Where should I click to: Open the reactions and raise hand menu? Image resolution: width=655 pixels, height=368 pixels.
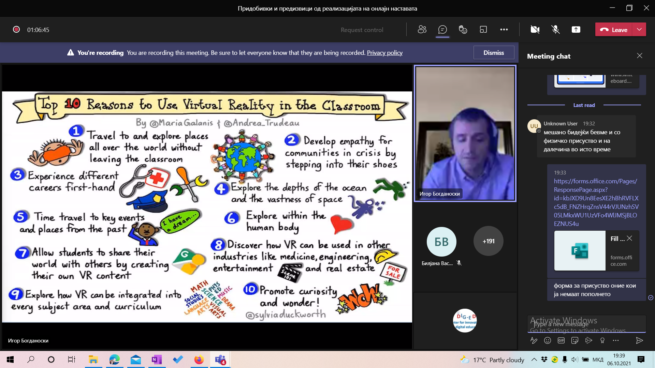(463, 30)
